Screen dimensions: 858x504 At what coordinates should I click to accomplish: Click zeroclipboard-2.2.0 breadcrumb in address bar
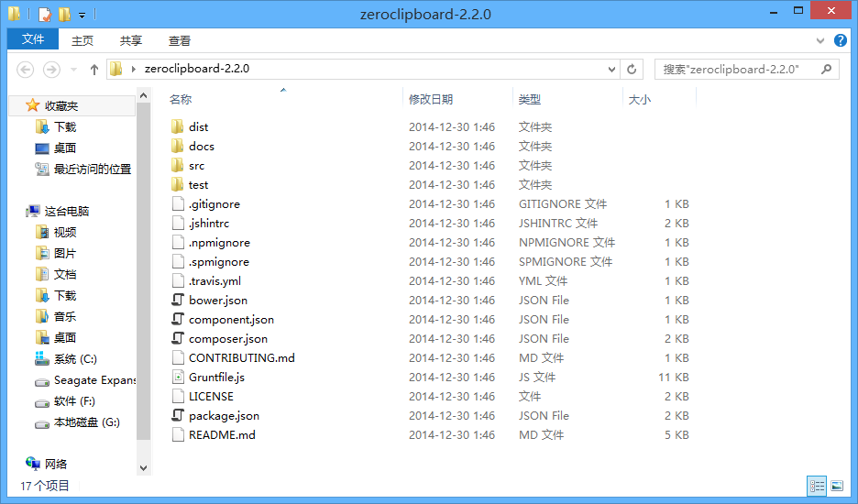tap(197, 69)
